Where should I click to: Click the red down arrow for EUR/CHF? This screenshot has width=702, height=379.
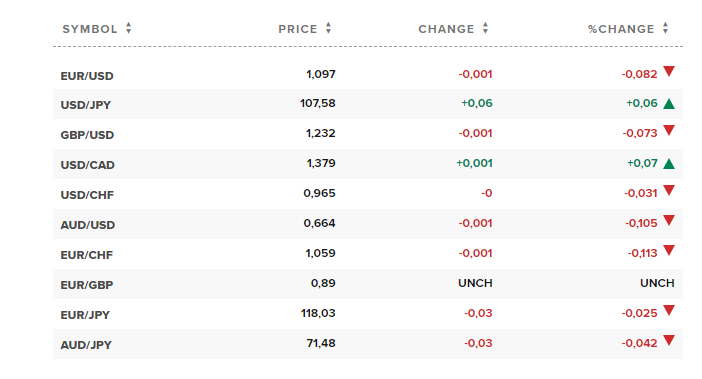pyautogui.click(x=669, y=251)
